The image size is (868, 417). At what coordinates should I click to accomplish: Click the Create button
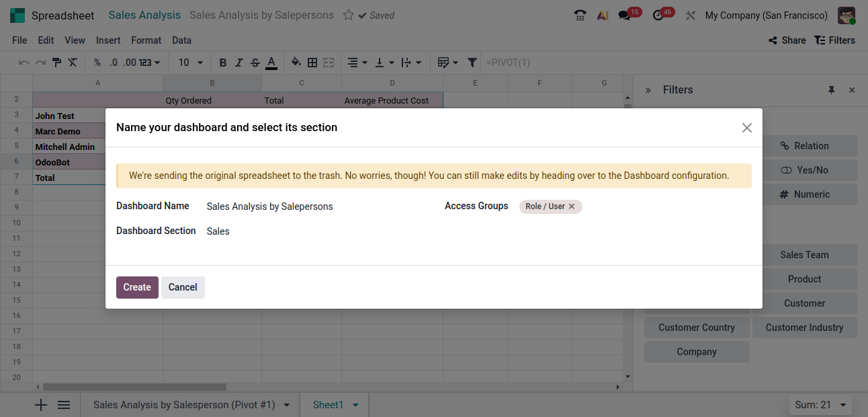click(137, 287)
